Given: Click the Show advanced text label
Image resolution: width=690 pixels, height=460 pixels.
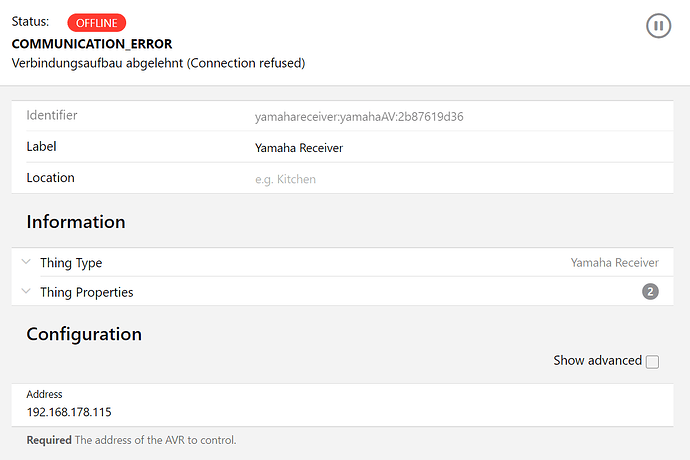Looking at the screenshot, I should click(597, 360).
